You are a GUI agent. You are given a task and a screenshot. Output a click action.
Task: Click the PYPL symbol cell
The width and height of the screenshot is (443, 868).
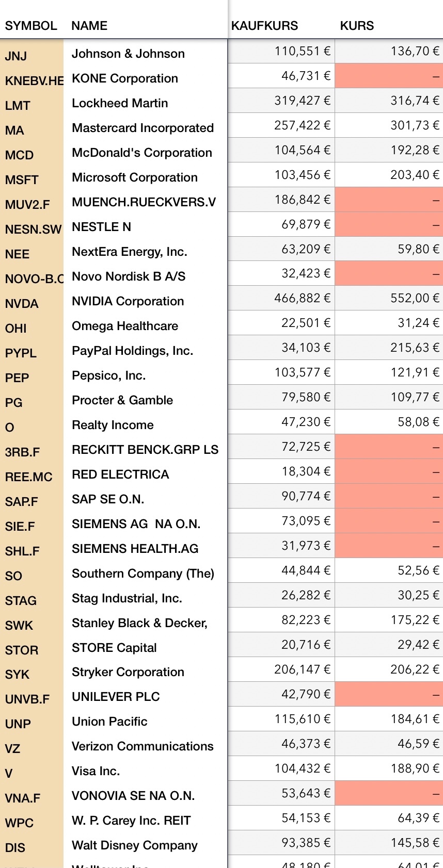point(21,353)
